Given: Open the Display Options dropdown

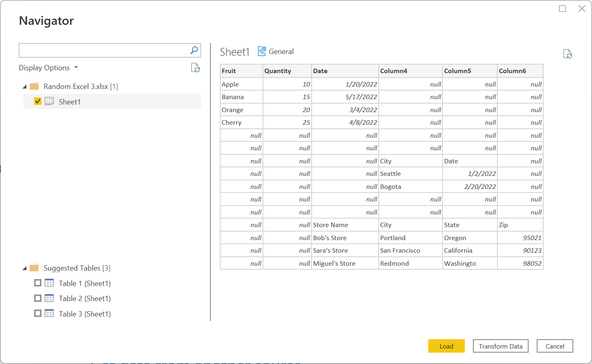Looking at the screenshot, I should coord(48,68).
